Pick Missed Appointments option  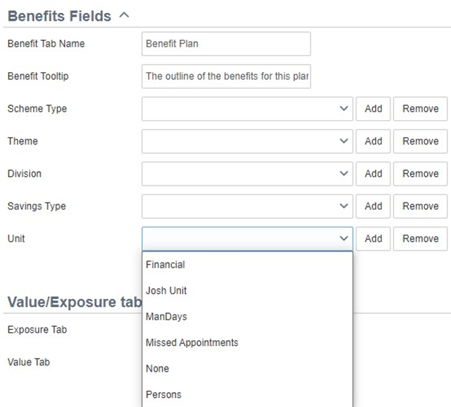coord(247,343)
